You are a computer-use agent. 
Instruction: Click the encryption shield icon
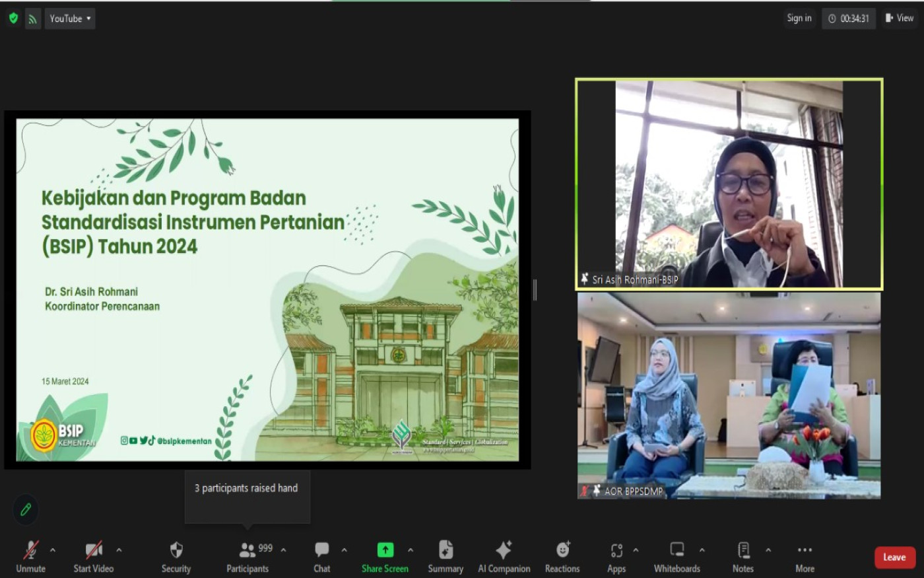tap(13, 18)
